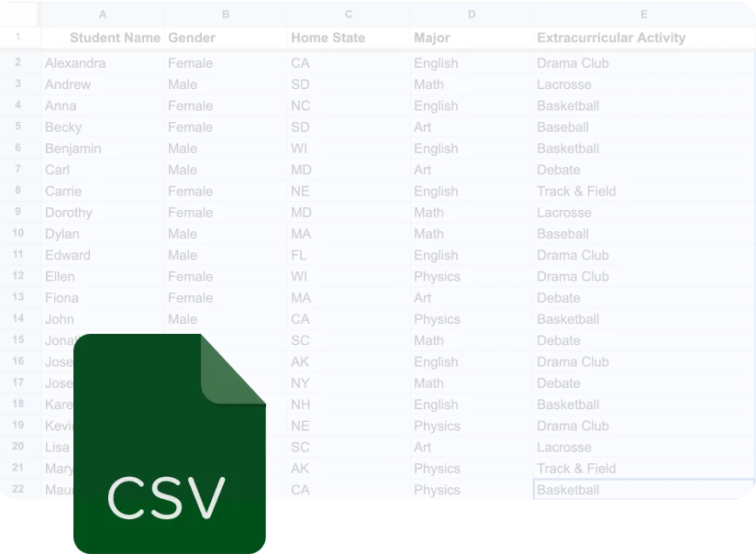756x554 pixels.
Task: Click the NH home state cell
Action: coord(349,404)
